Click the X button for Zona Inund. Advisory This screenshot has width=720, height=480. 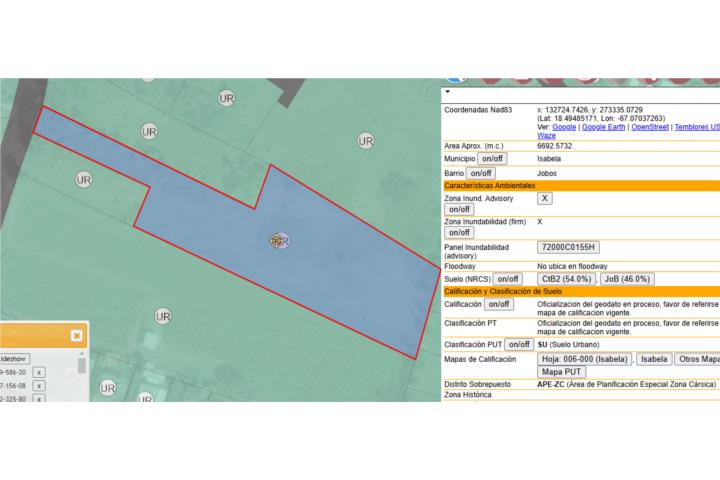[545, 198]
